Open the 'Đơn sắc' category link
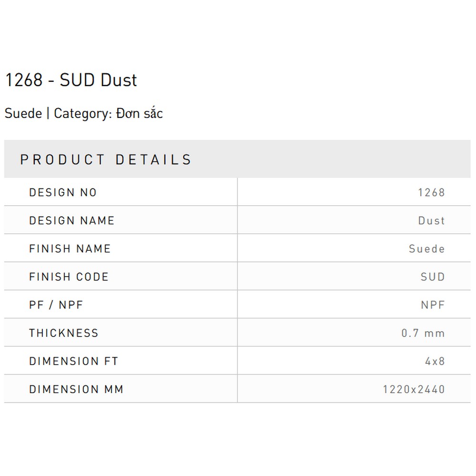 [x=139, y=113]
